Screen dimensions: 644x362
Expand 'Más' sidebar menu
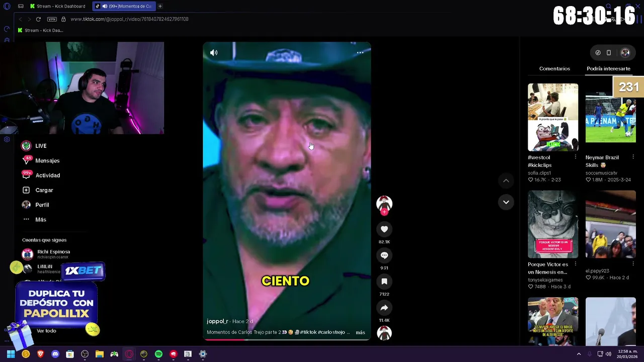pos(34,220)
